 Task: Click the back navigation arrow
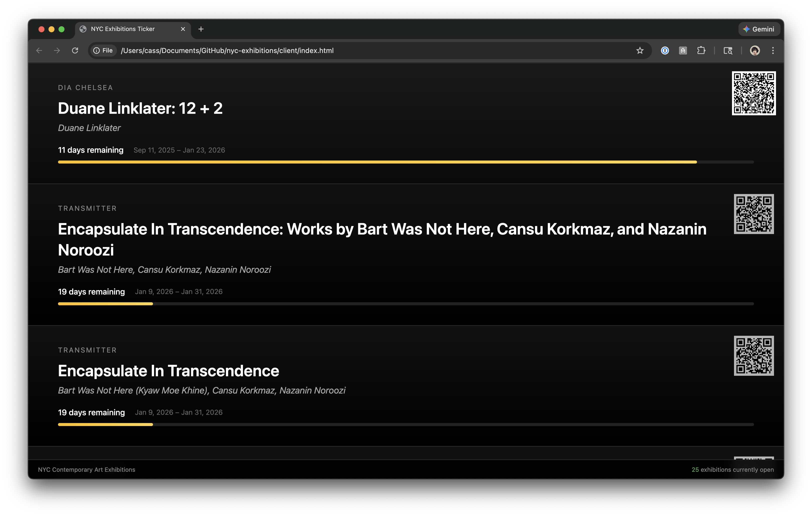39,50
